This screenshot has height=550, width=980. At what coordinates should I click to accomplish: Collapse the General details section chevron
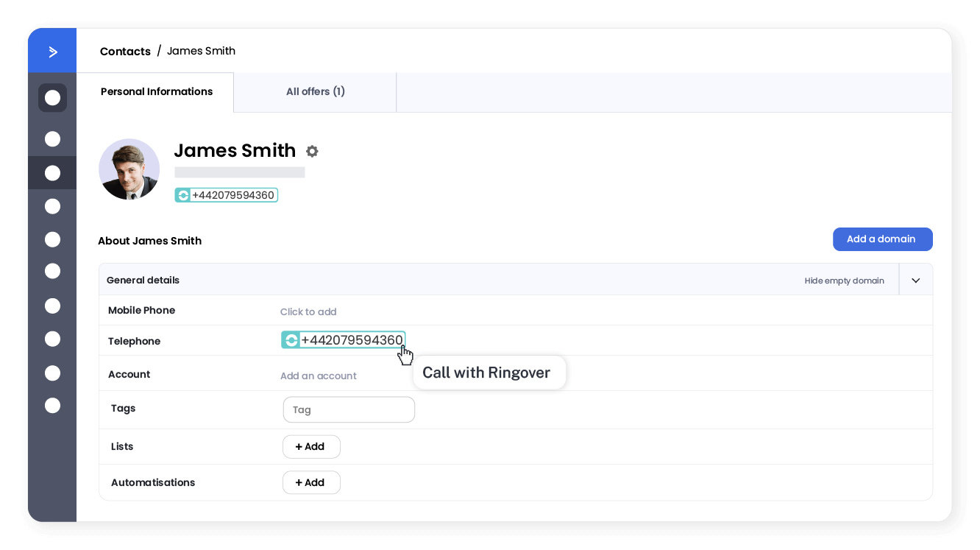915,281
